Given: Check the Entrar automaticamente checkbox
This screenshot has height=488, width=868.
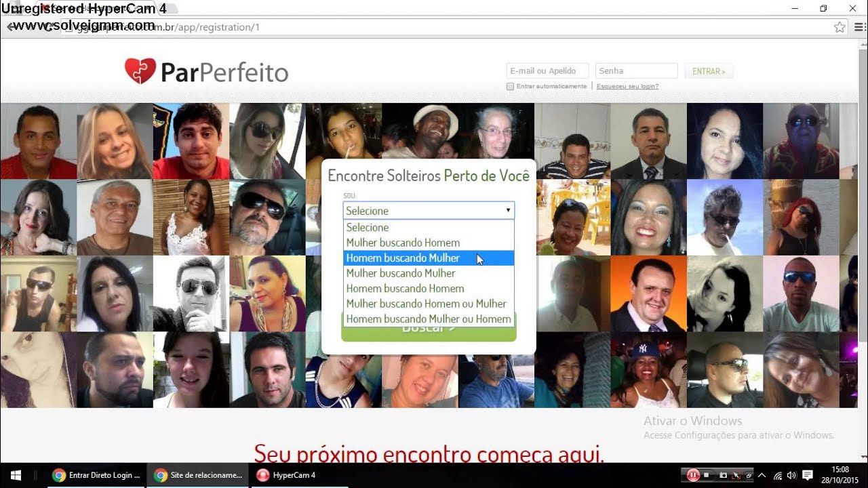Looking at the screenshot, I should pyautogui.click(x=510, y=86).
